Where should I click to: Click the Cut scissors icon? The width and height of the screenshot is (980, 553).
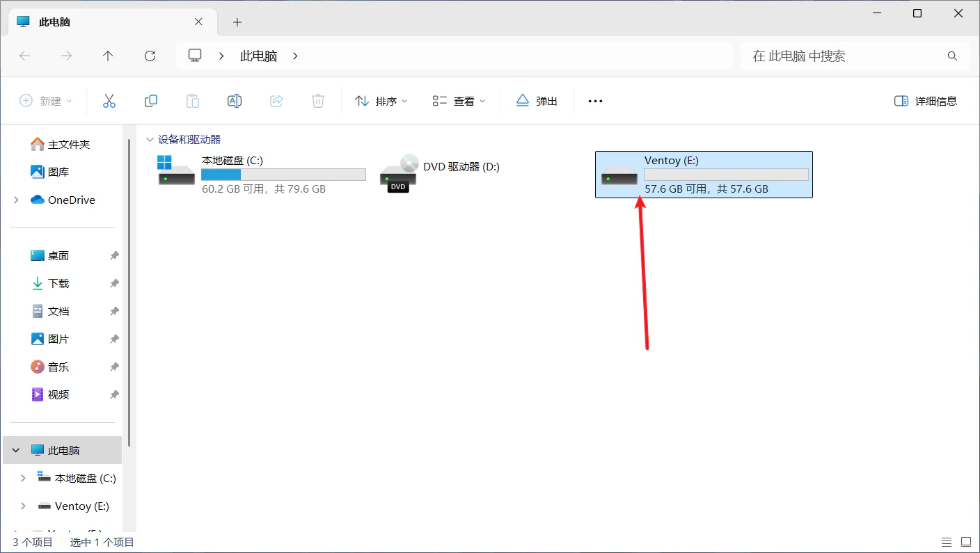[x=109, y=101]
